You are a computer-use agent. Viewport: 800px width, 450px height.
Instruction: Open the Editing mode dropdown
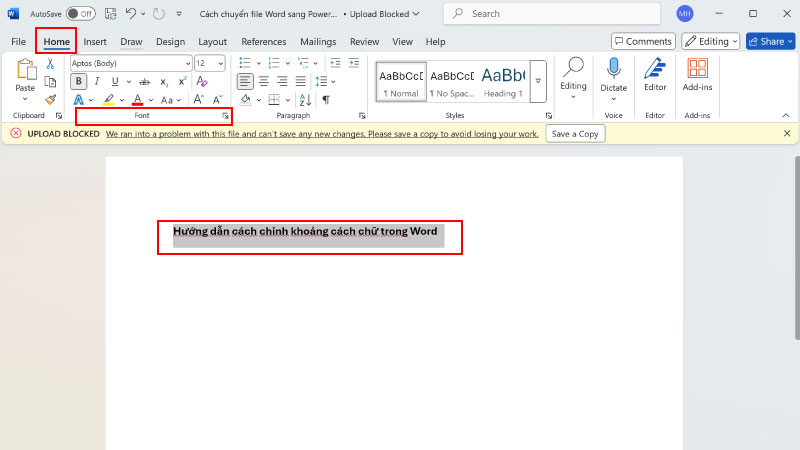[711, 41]
